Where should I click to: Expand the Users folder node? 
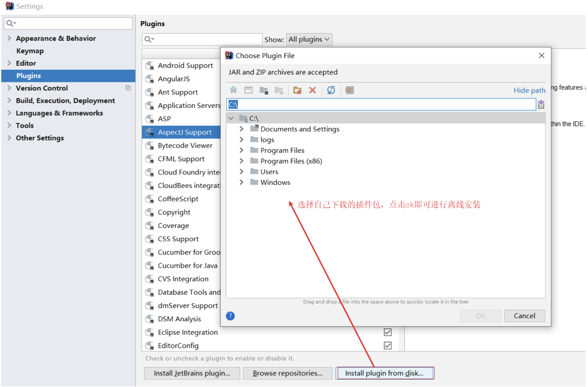[x=242, y=172]
